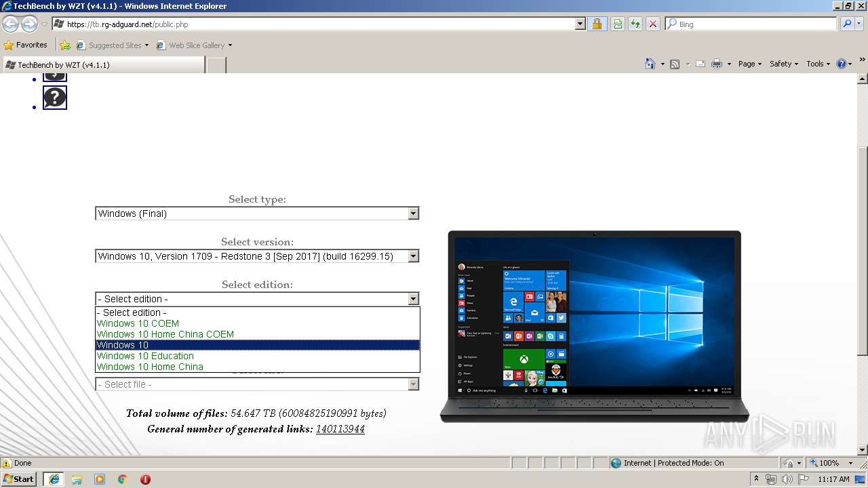Screen dimensions: 868x488
Task: Open Windows Explorer folder on taskbar
Action: pos(77,479)
